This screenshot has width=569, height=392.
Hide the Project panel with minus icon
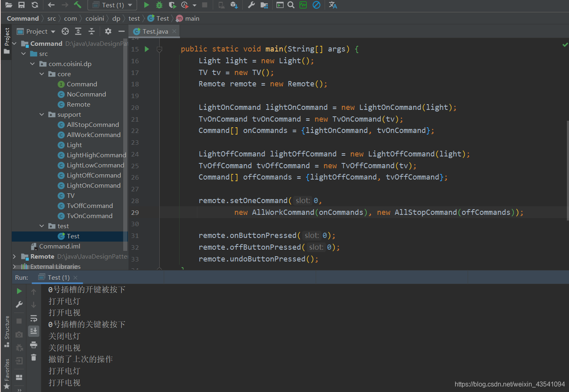(121, 31)
